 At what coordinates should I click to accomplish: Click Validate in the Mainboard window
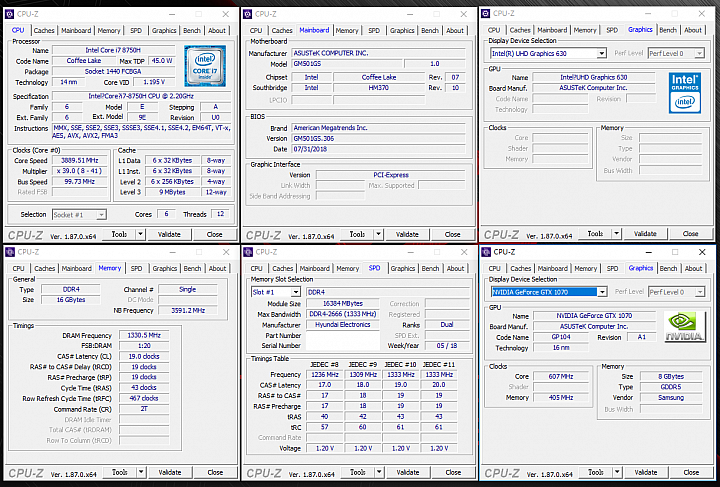[407, 235]
